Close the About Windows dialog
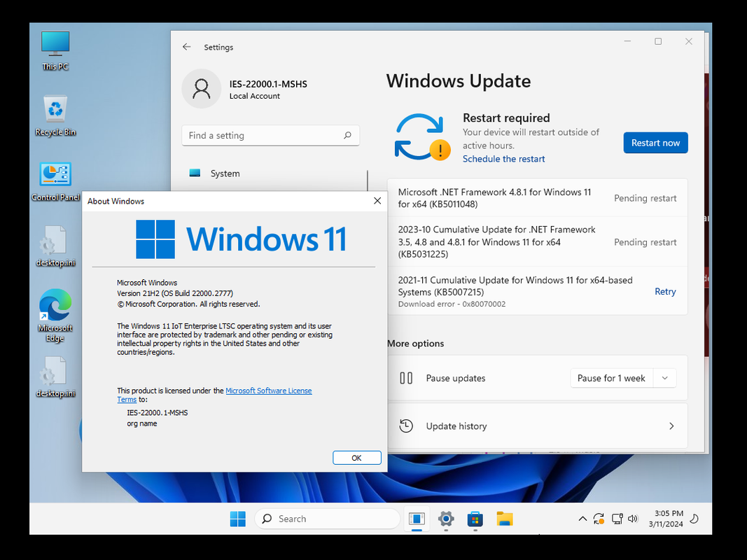 click(377, 201)
